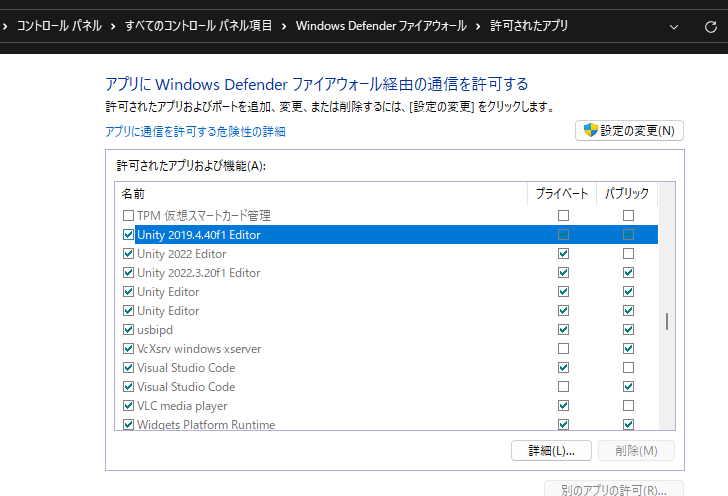Click the 詳細(L)... button
The width and height of the screenshot is (728, 496).
[x=551, y=450]
